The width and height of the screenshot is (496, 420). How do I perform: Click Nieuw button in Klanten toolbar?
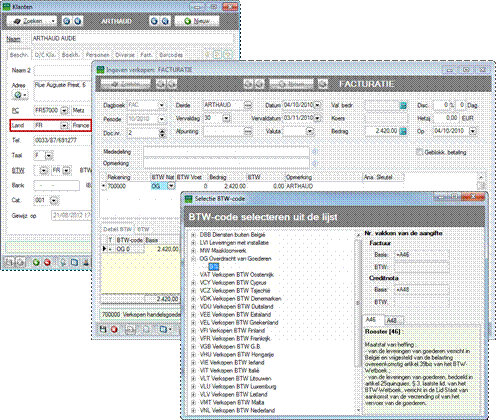point(197,21)
